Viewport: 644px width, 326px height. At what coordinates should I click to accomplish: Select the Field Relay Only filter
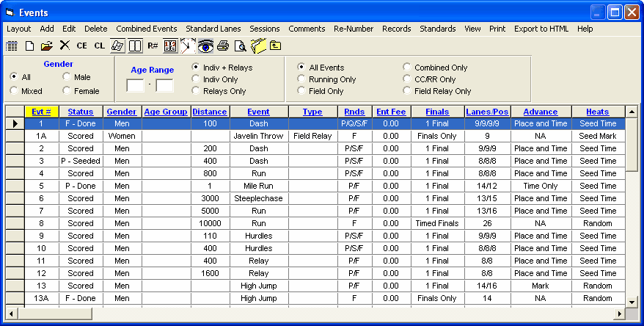407,91
